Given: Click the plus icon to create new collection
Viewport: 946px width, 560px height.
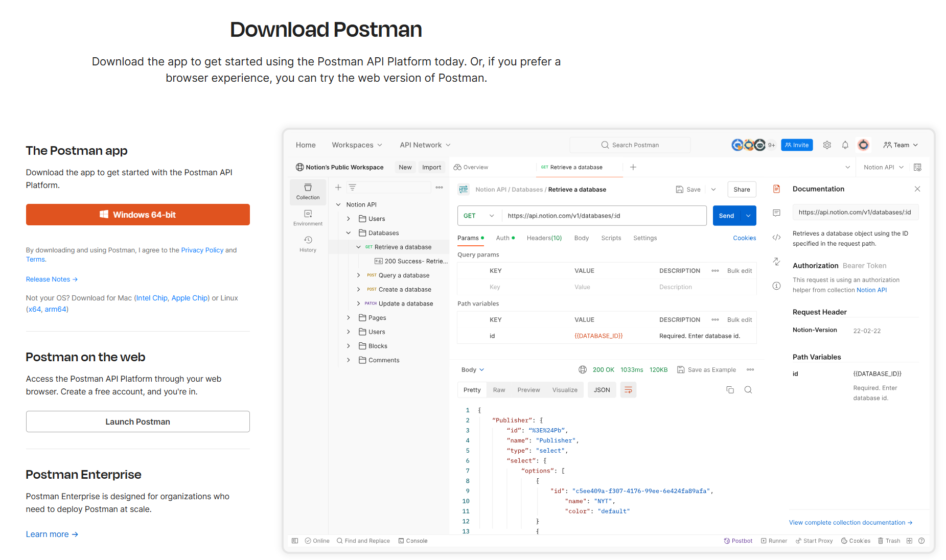Looking at the screenshot, I should [338, 188].
